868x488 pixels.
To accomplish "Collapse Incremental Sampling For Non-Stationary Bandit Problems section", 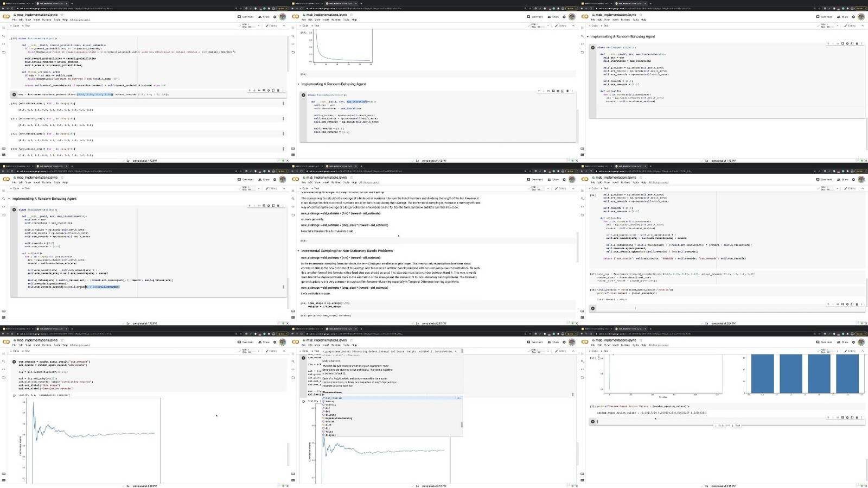I will tap(298, 251).
